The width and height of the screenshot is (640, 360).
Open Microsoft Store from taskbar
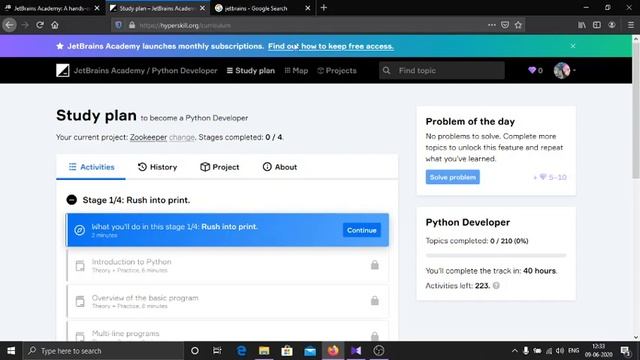(x=287, y=351)
